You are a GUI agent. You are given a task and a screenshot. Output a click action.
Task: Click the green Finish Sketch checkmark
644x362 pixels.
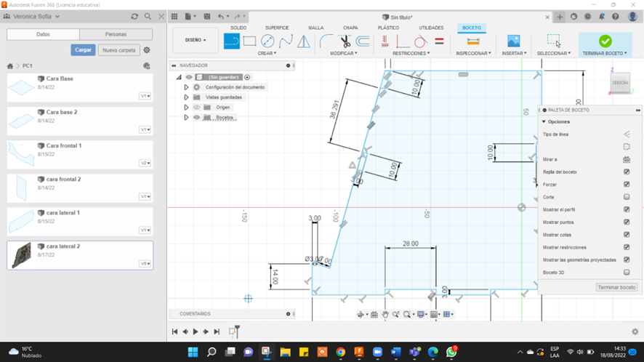605,41
